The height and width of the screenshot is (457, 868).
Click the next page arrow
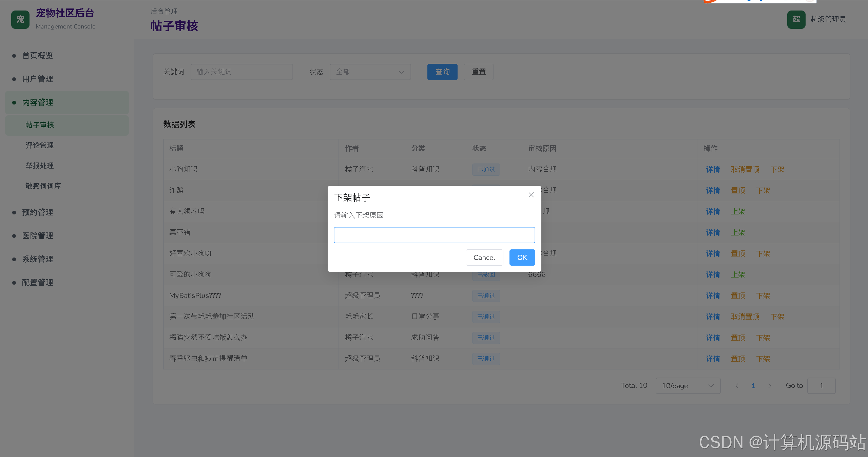pos(770,386)
